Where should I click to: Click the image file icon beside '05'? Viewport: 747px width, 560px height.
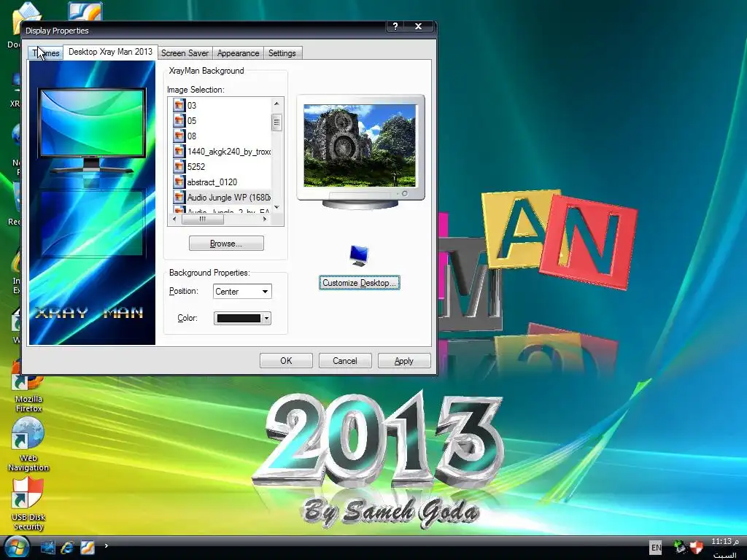pyautogui.click(x=179, y=120)
